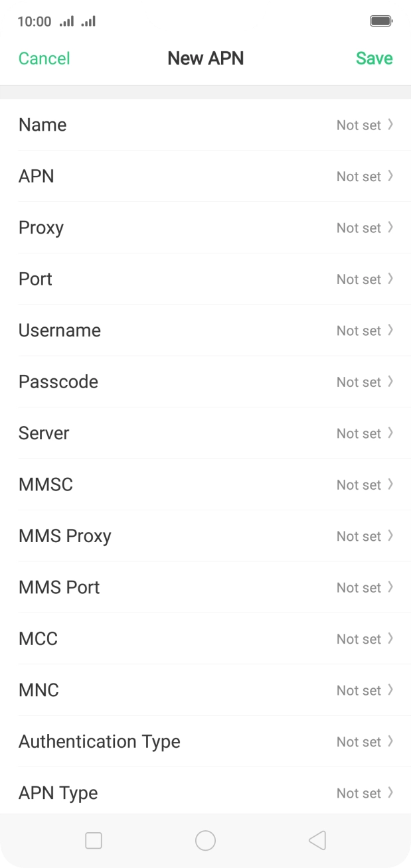This screenshot has width=411, height=868.
Task: Open recent apps square icon
Action: coord(94,841)
